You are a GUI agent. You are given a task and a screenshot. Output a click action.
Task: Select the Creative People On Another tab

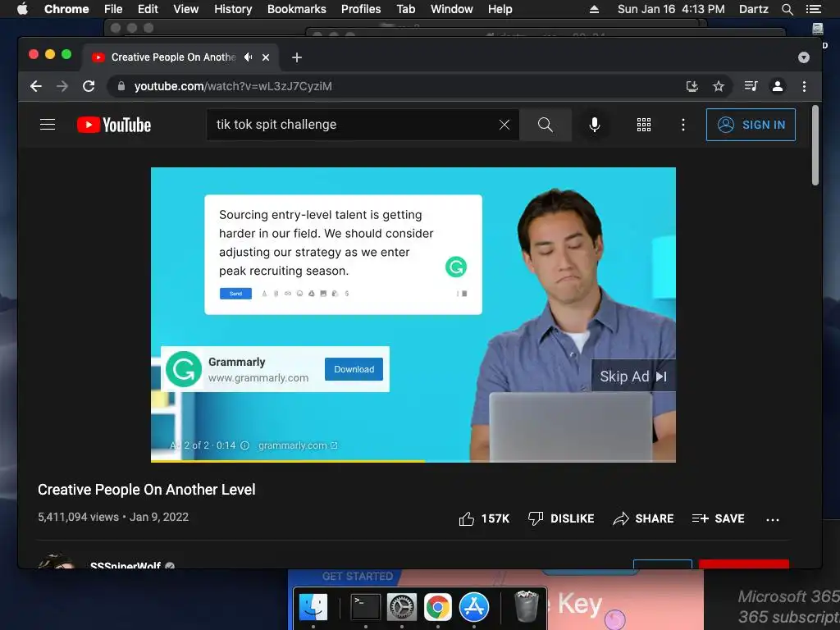pos(173,57)
